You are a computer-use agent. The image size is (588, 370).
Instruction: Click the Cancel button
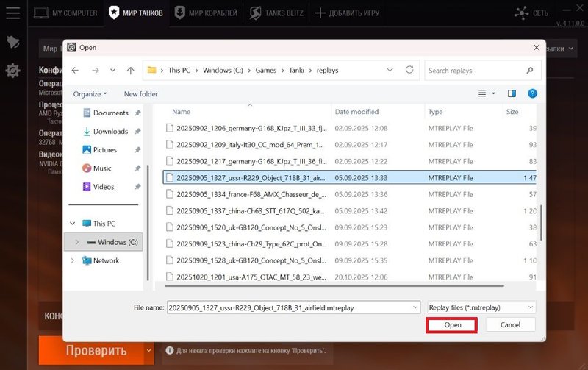pyautogui.click(x=510, y=324)
